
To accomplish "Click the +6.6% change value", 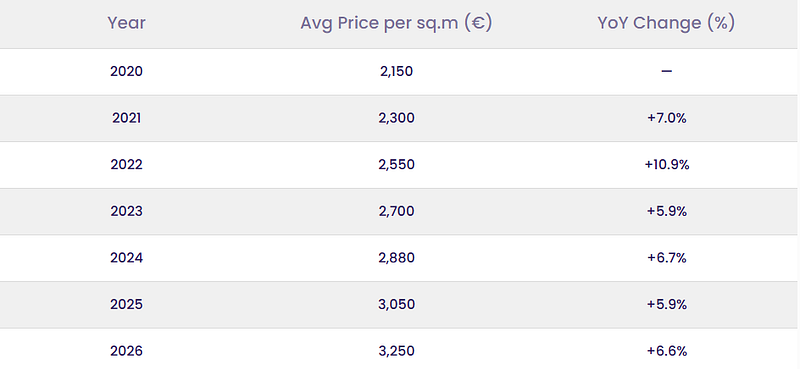I will coord(666,351).
